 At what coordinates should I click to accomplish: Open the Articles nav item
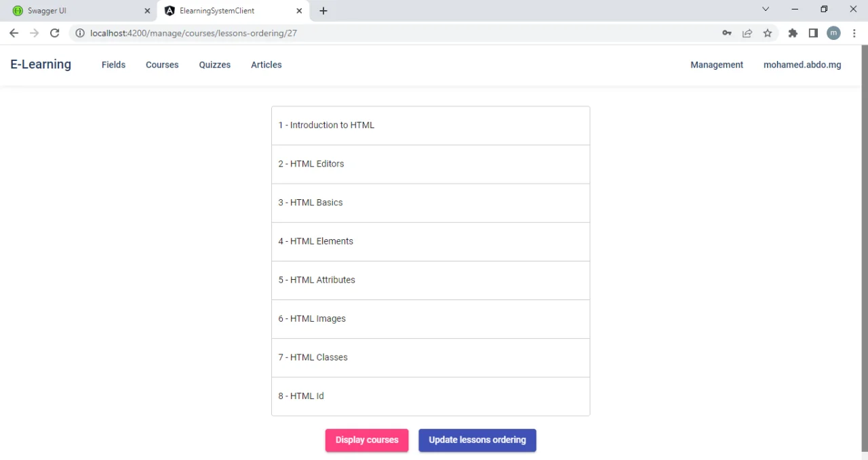(267, 65)
